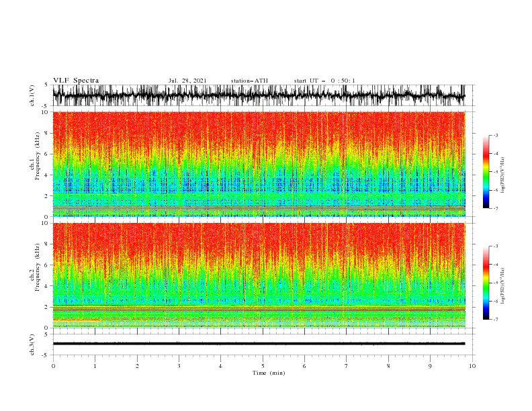This screenshot has height=411, width=532.
Task: Click the time axis tick label "9"
Action: 430,366
